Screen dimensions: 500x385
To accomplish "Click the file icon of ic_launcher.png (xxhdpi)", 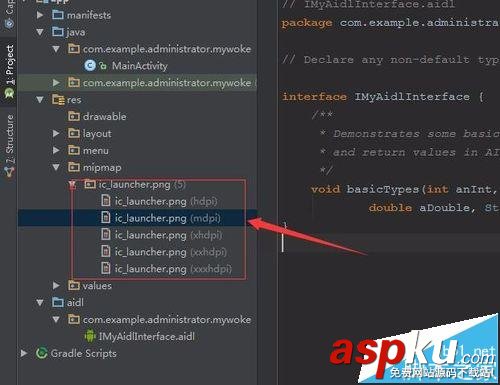I will pos(106,251).
